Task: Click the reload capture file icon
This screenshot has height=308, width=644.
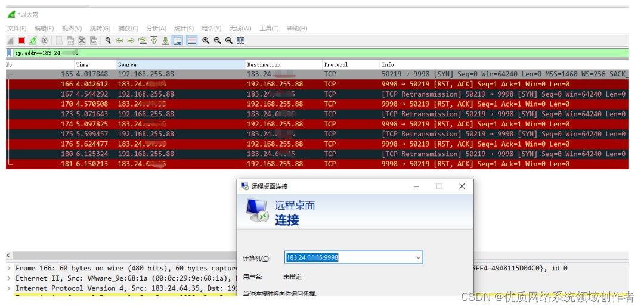Action: click(94, 41)
